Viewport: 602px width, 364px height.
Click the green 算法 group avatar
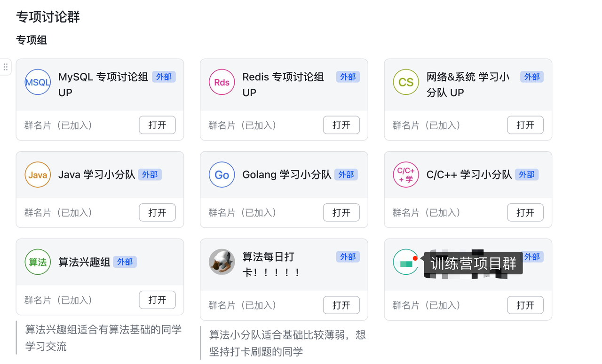pos(38,262)
